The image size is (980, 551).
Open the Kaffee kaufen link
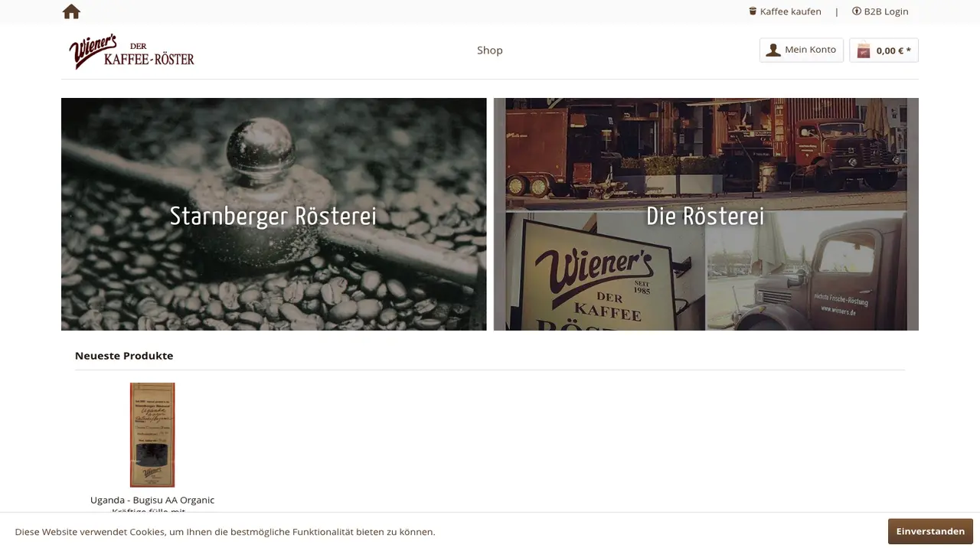coord(785,11)
